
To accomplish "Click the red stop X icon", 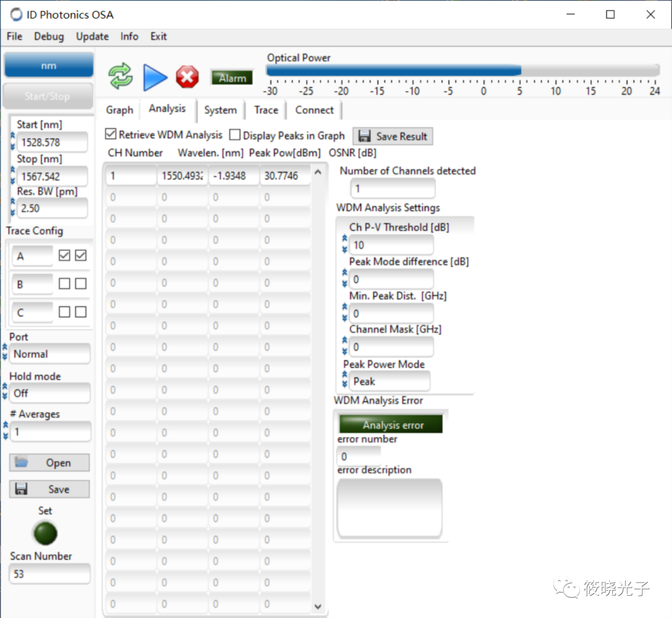I will [187, 77].
